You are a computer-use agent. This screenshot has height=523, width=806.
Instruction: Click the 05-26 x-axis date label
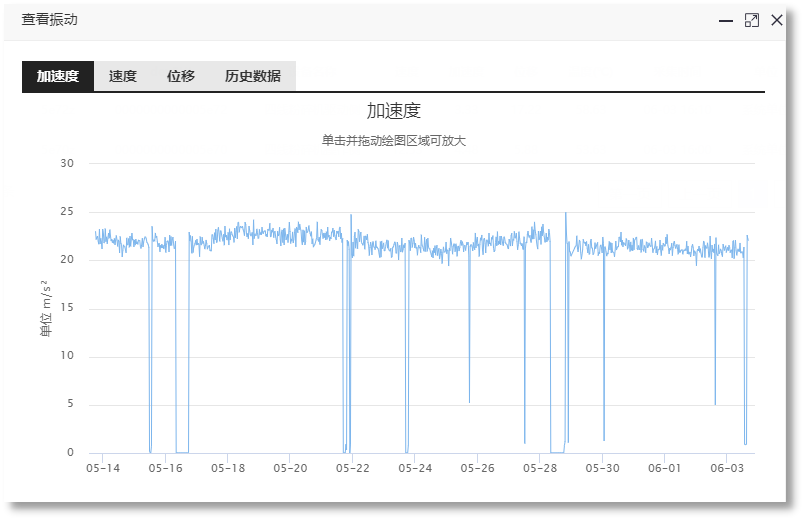pos(477,468)
